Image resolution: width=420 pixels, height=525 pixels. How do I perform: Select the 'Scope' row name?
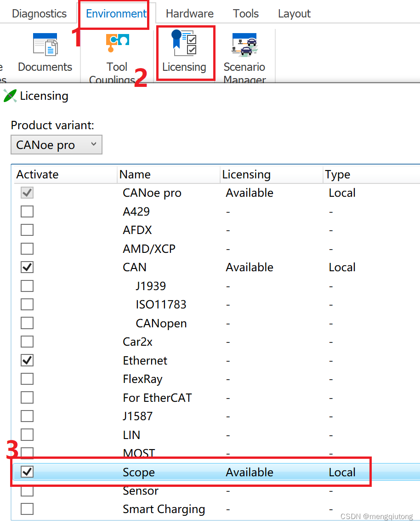[139, 473]
